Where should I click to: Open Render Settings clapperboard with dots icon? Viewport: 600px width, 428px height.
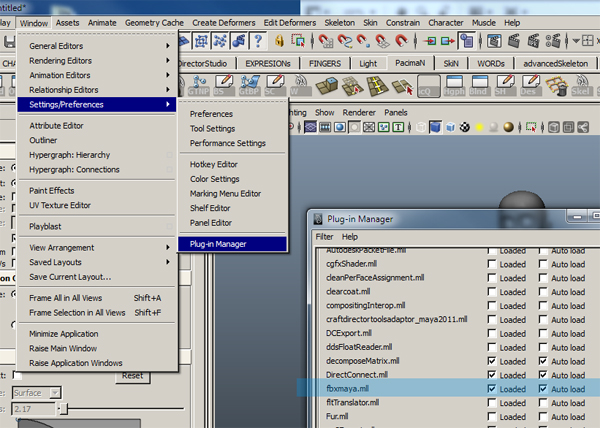coord(553,41)
